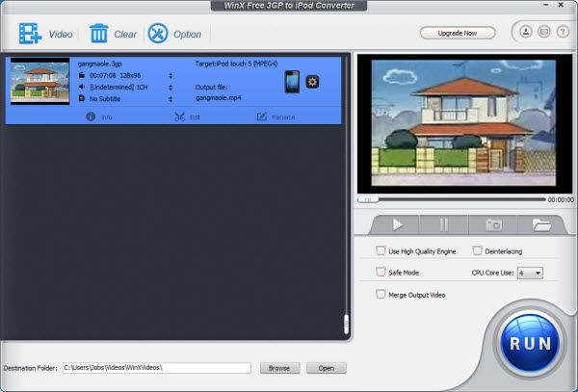Play the preview video

coord(397,224)
